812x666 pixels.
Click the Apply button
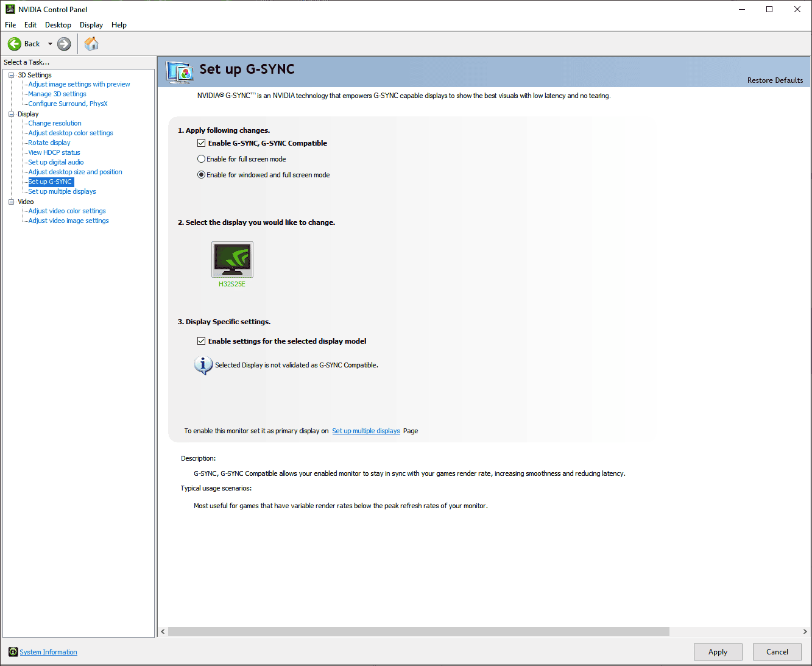point(718,651)
